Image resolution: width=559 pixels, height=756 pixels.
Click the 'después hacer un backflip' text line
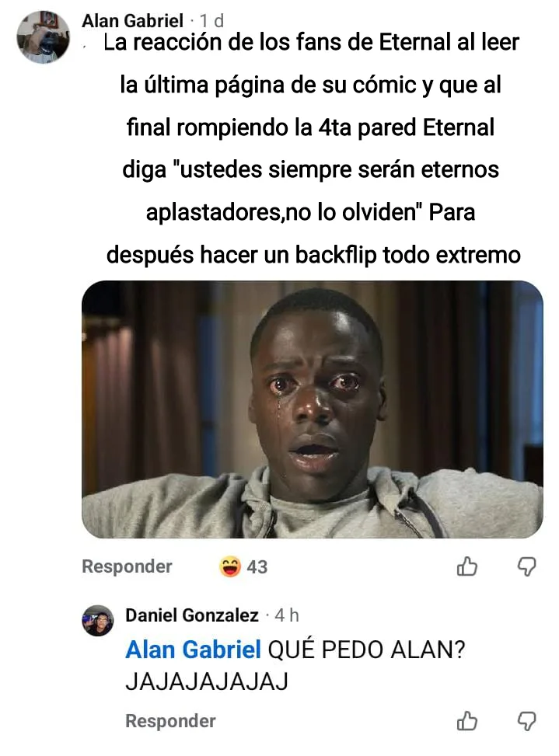pyautogui.click(x=313, y=255)
